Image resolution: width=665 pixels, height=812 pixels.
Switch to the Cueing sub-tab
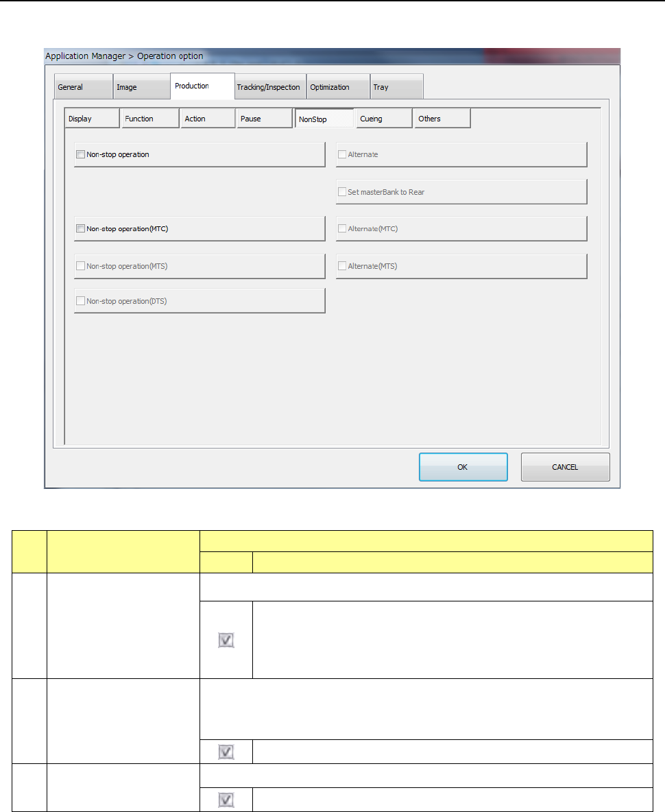(384, 119)
